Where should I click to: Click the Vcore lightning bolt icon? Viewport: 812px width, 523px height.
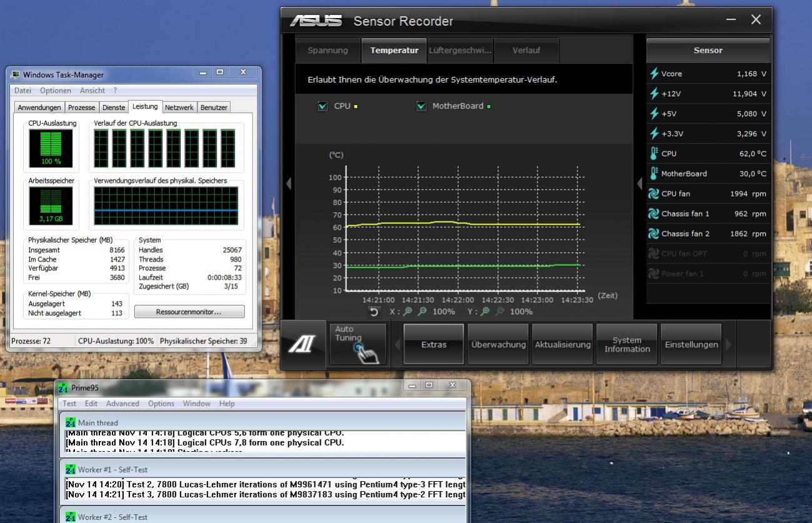pyautogui.click(x=654, y=74)
